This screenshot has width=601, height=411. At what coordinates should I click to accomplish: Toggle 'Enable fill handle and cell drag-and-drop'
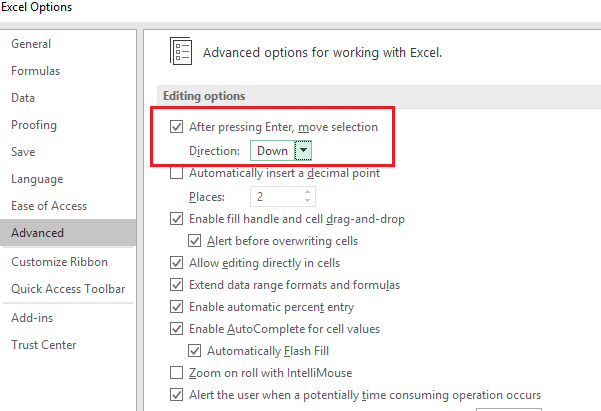tap(177, 219)
